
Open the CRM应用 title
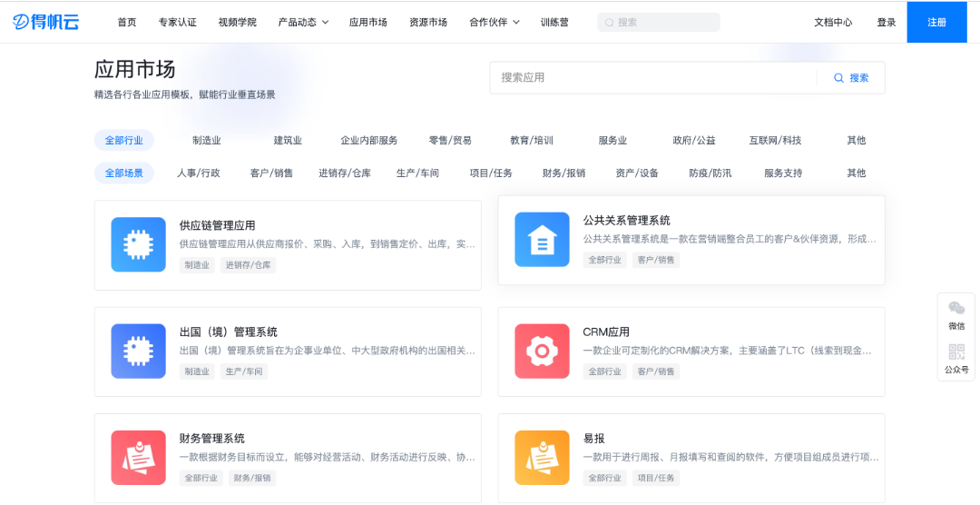tap(606, 332)
